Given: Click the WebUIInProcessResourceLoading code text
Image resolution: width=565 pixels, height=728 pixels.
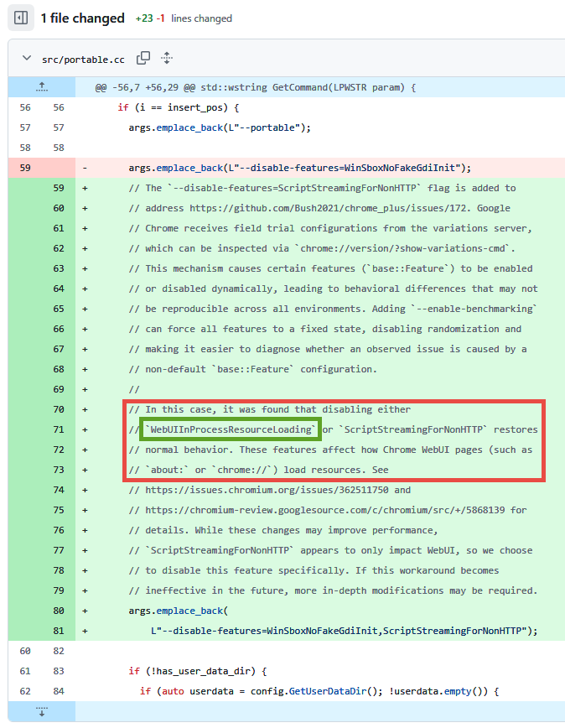Looking at the screenshot, I should coord(231,429).
